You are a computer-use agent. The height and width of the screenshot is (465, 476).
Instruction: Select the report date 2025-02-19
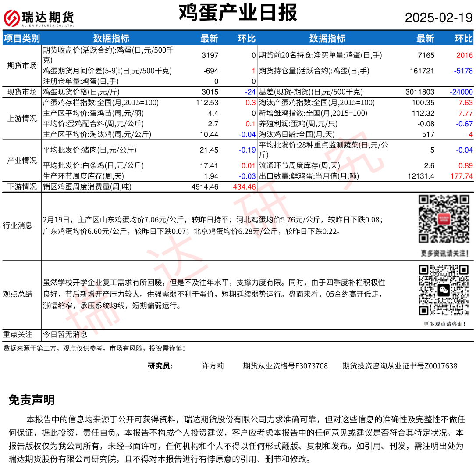(x=438, y=18)
